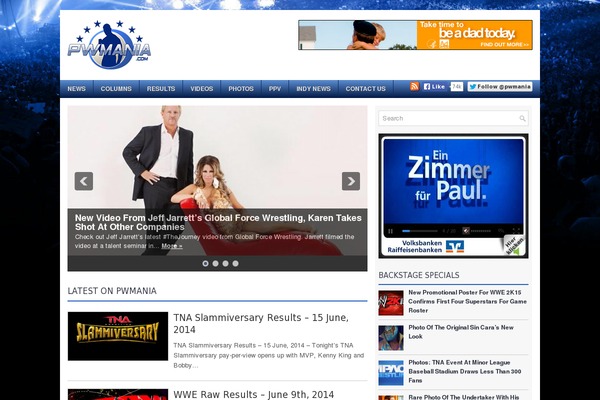Select the fourth slideshow dot

pyautogui.click(x=235, y=263)
